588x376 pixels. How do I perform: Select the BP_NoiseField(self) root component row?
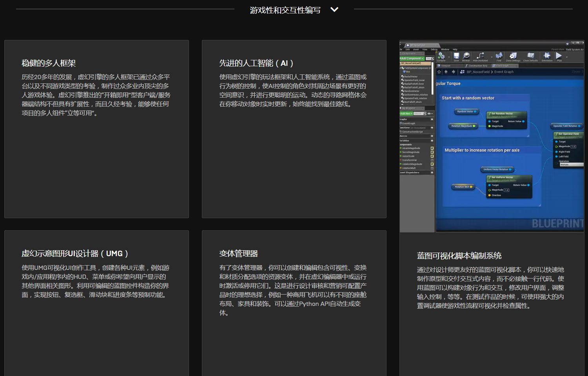(x=415, y=63)
